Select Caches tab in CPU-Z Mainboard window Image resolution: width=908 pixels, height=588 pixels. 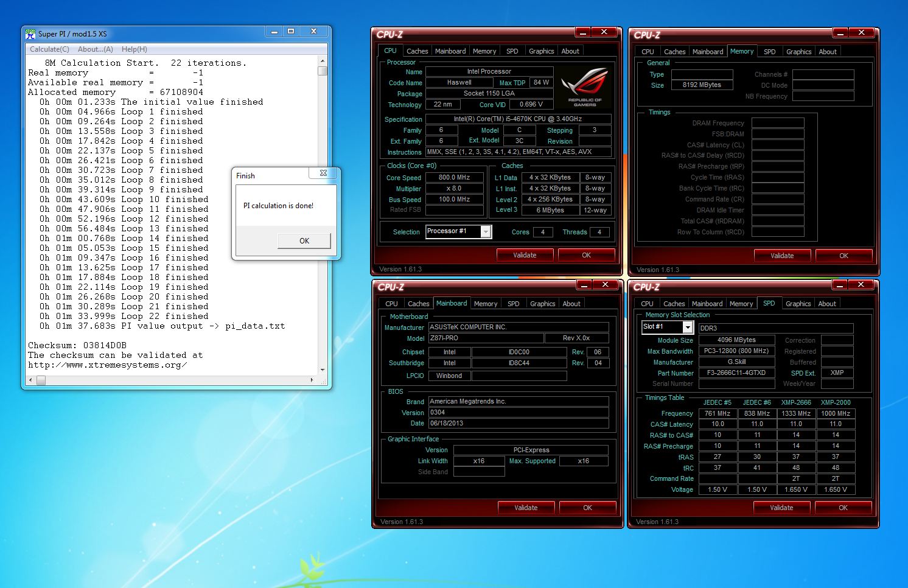pos(419,304)
